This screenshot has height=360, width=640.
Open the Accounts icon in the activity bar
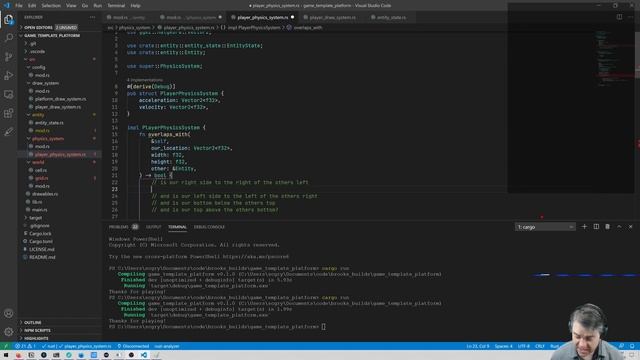(9, 313)
